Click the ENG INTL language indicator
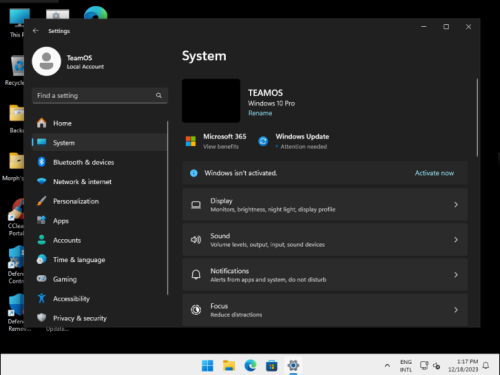Image resolution: width=500 pixels, height=375 pixels. [x=406, y=366]
